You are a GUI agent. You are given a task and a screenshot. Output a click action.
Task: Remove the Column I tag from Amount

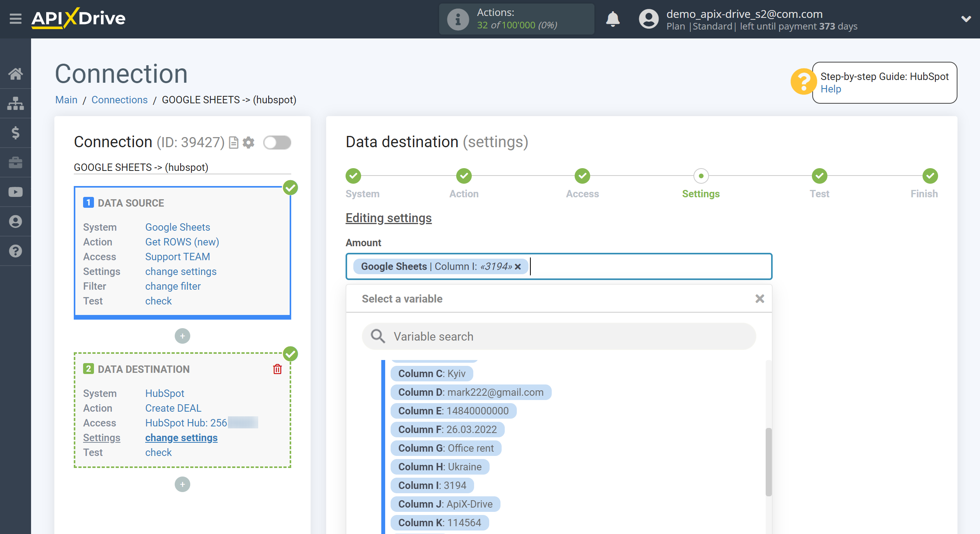pos(518,267)
